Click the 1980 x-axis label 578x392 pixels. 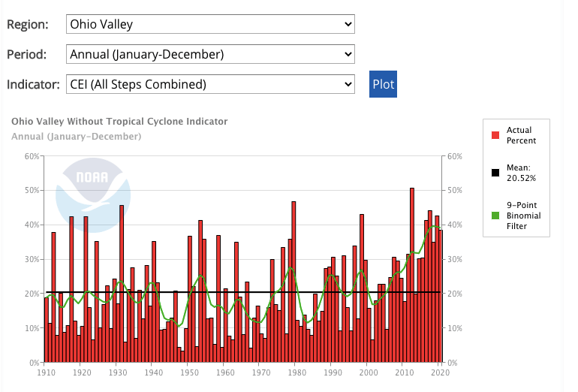click(x=296, y=371)
